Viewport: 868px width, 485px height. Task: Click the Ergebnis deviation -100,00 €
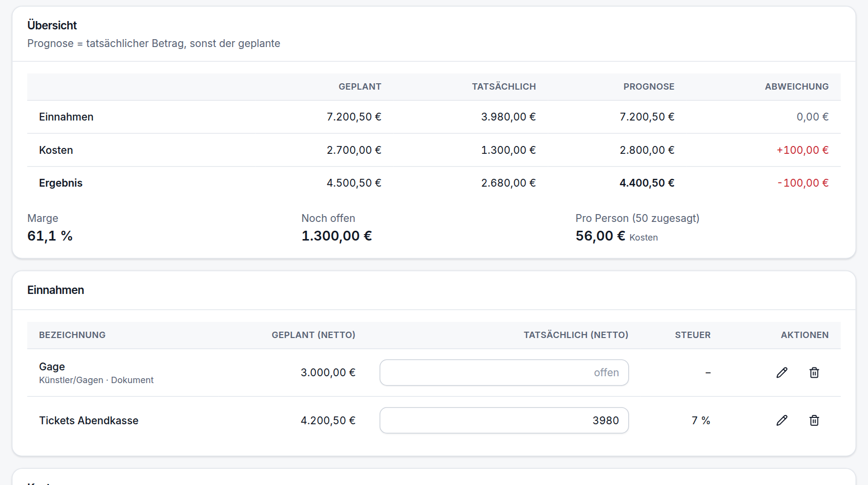pyautogui.click(x=803, y=183)
